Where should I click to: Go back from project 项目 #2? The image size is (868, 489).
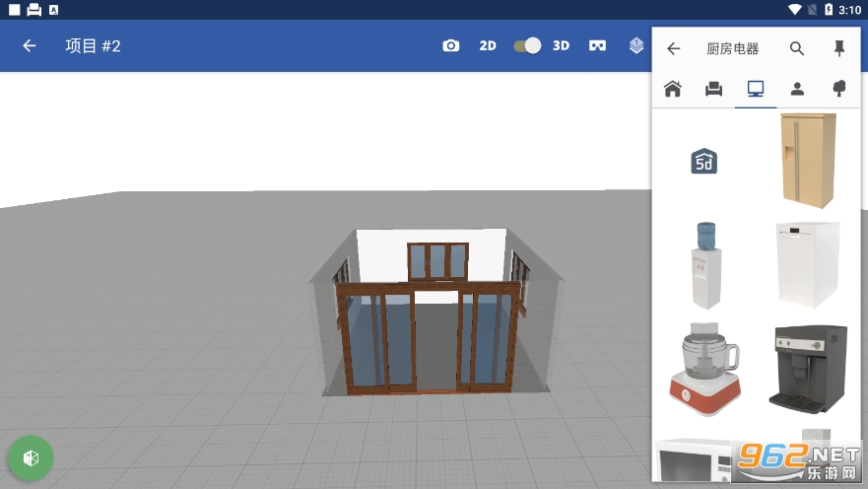(30, 45)
